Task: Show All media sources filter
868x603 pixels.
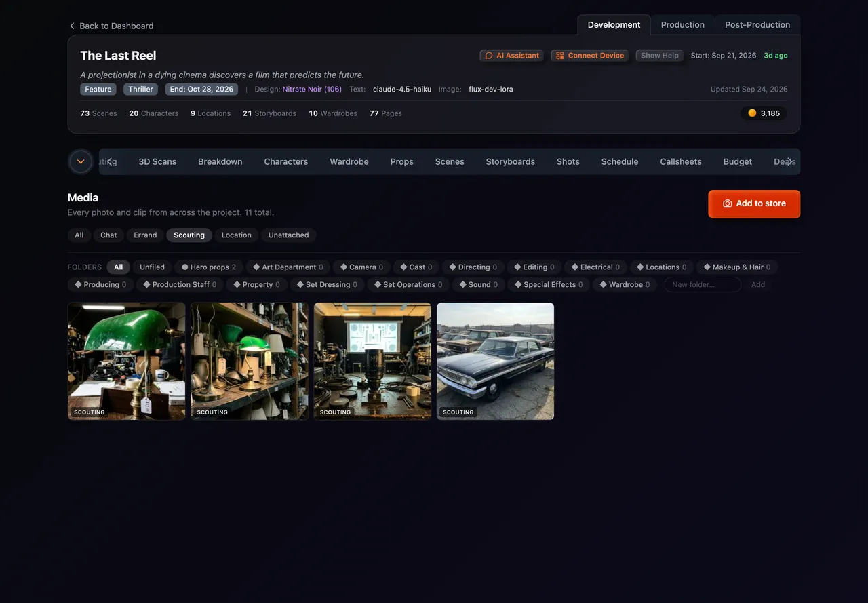Action: (79, 235)
